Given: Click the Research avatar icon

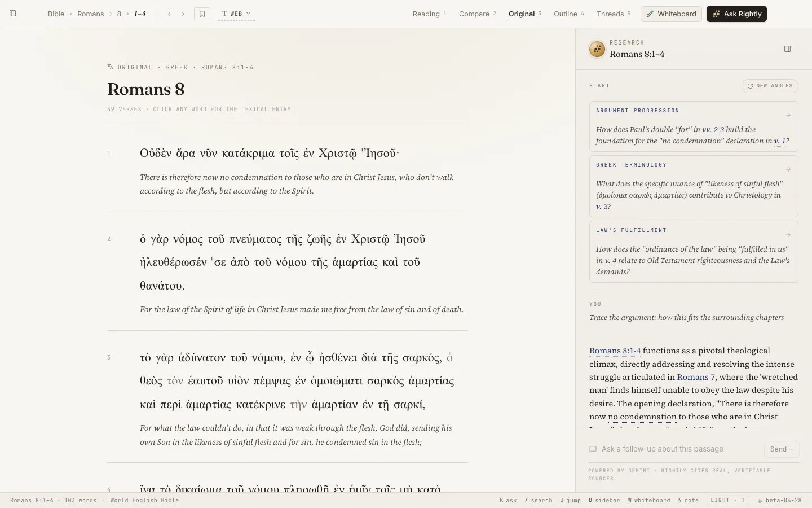Looking at the screenshot, I should (597, 49).
